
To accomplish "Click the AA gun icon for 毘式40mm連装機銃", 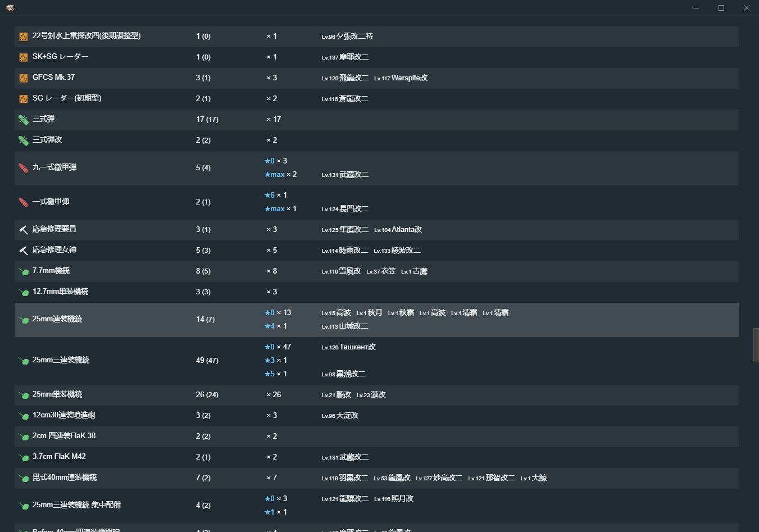I will pos(23,478).
